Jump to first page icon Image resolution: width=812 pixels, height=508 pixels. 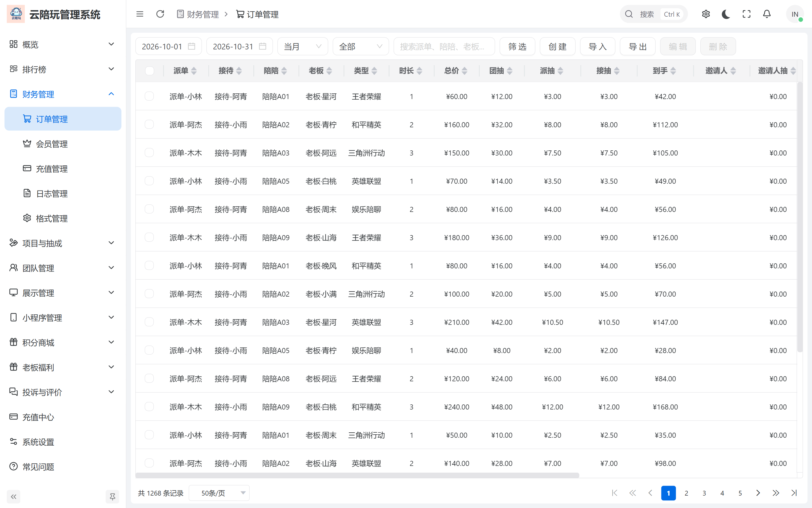tap(615, 493)
